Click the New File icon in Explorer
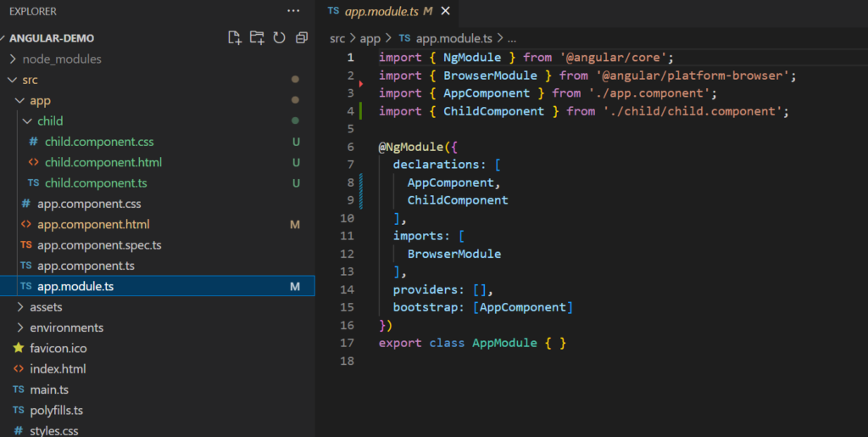Image resolution: width=868 pixels, height=437 pixels. (x=235, y=37)
